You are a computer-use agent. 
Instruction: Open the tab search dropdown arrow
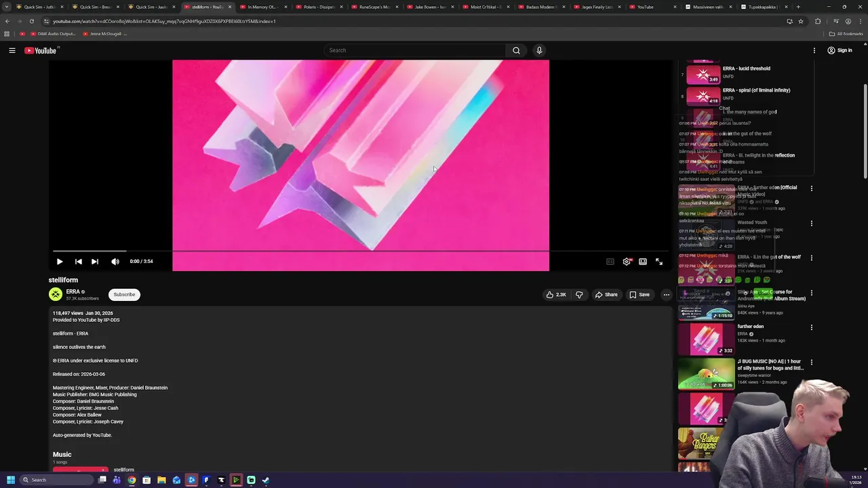[x=7, y=7]
